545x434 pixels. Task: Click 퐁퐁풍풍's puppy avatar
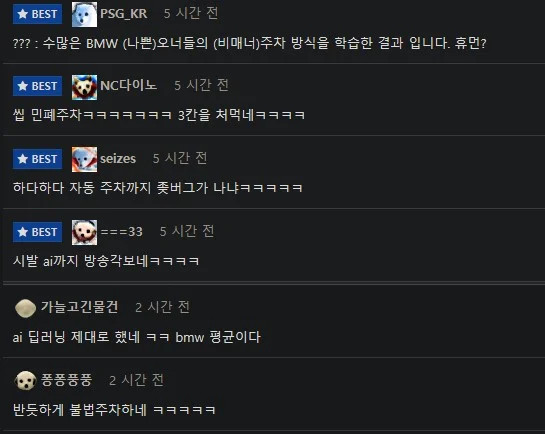[x=25, y=381]
